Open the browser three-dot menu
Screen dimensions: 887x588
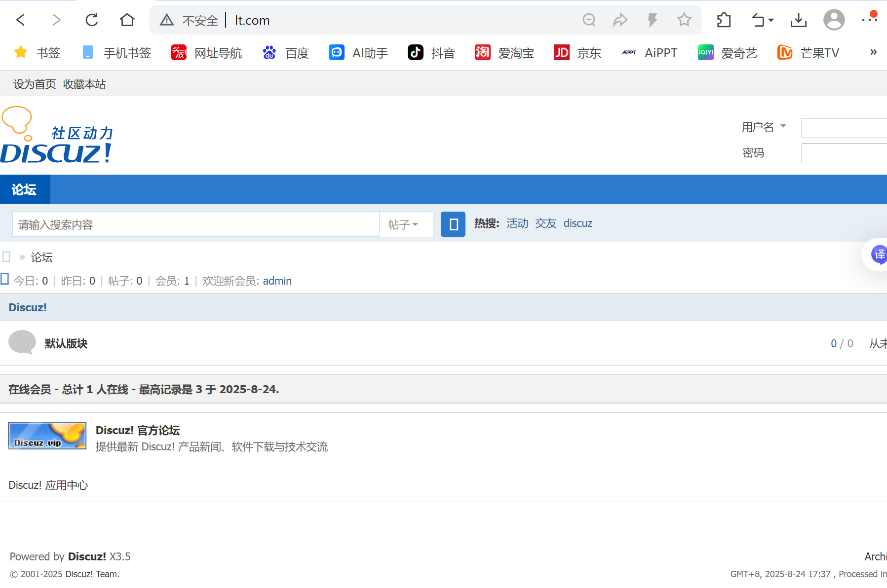click(869, 20)
